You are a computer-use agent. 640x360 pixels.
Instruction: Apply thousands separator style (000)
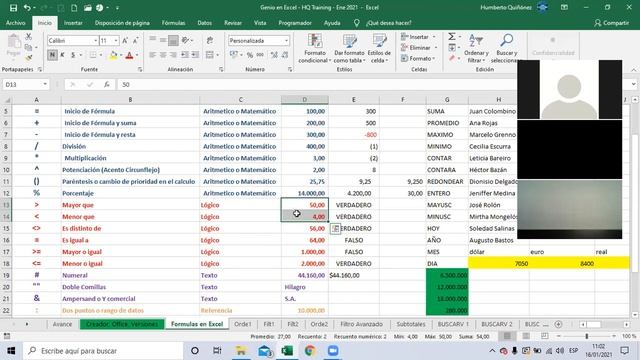[x=260, y=55]
